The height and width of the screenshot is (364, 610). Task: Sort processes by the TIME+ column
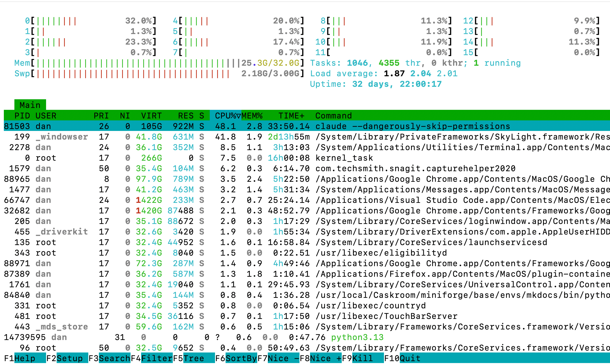click(291, 116)
